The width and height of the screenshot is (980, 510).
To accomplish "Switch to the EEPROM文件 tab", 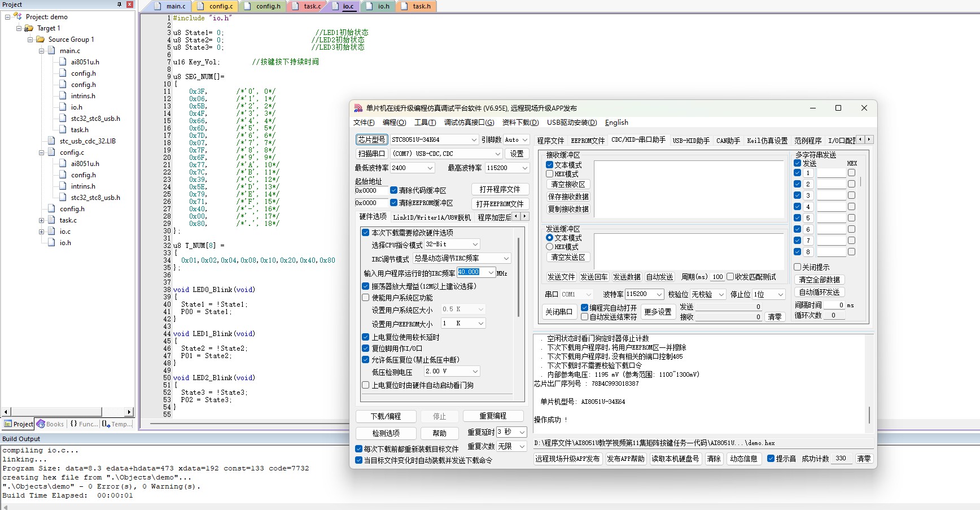I will click(x=588, y=141).
